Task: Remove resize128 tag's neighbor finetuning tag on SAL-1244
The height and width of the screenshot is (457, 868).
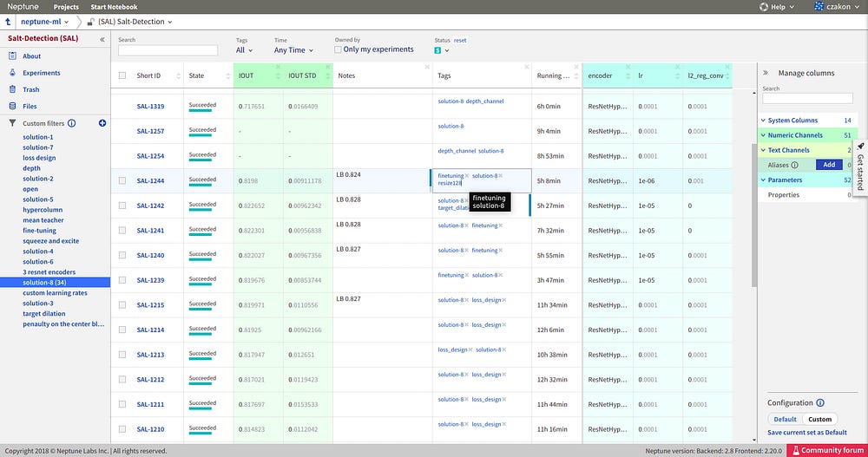Action: click(467, 176)
